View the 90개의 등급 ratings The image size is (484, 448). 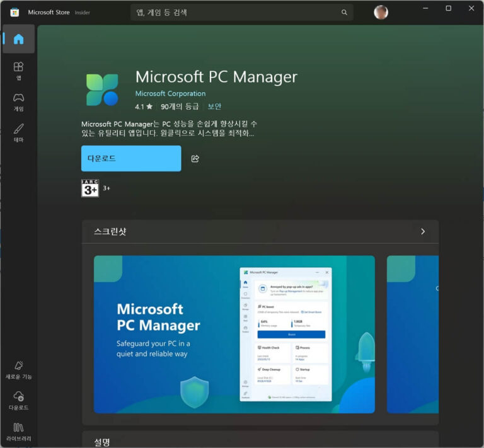tap(180, 106)
